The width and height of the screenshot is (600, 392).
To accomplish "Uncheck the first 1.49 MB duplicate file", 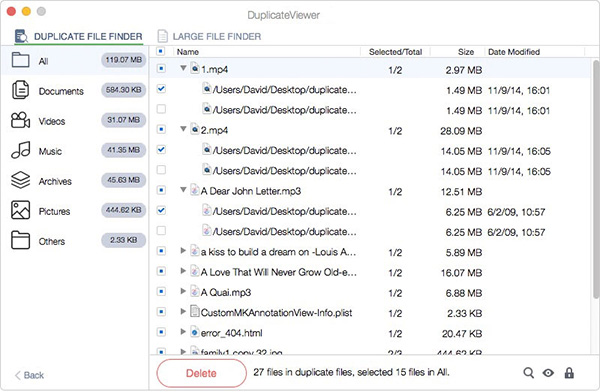I will (161, 89).
